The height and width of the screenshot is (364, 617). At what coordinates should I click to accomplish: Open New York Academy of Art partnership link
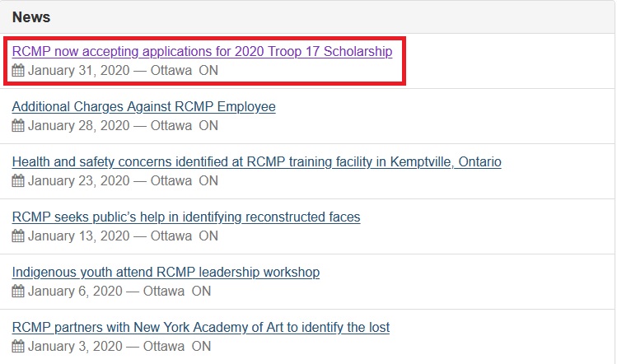tap(201, 328)
